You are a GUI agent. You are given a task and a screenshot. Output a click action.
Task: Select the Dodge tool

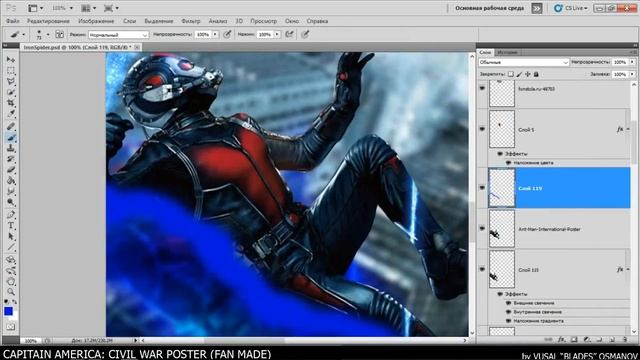point(11,202)
